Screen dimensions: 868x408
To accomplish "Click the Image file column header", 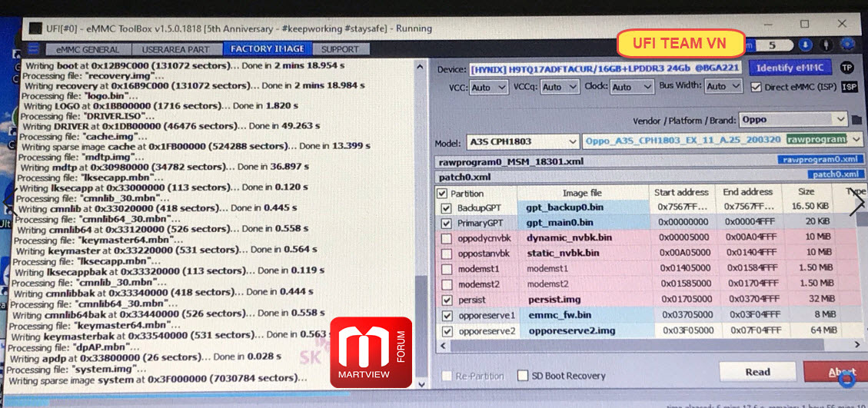I will point(582,193).
